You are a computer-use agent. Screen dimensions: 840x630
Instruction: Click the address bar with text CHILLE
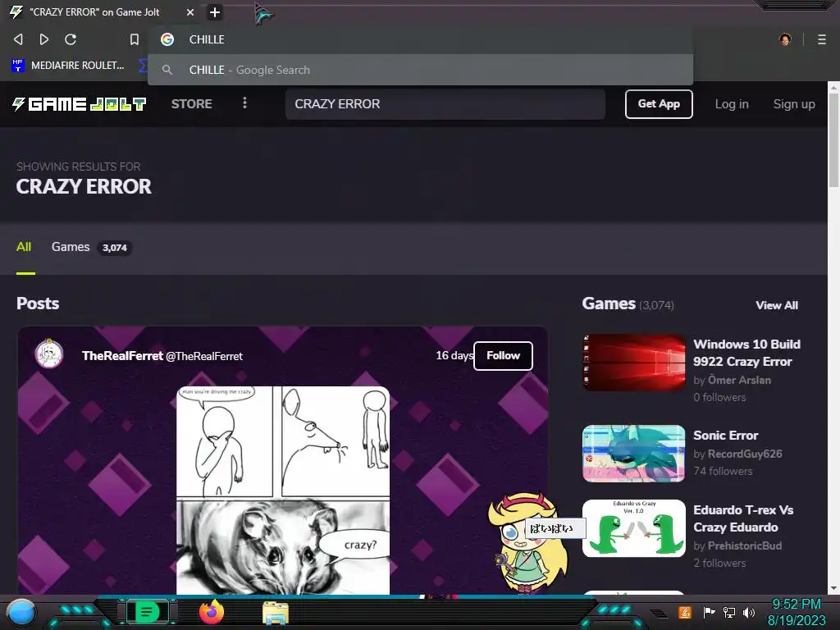tap(420, 39)
